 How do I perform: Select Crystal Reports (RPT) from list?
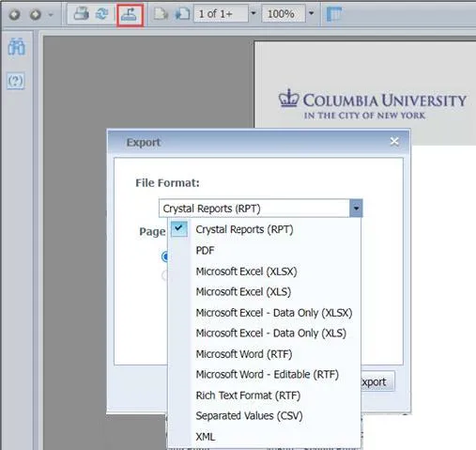pyautogui.click(x=265, y=229)
